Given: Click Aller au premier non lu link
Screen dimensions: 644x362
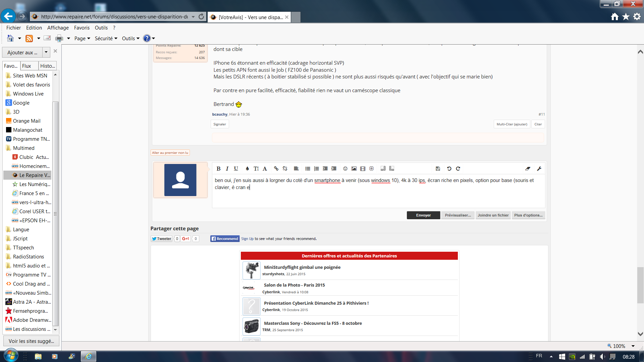Looking at the screenshot, I should (x=170, y=153).
